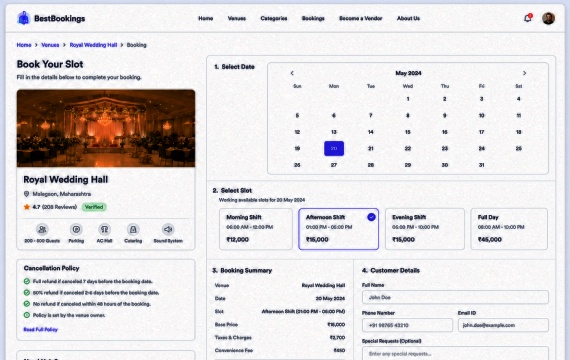This screenshot has width=570, height=360.
Task: Click the Cancellation Policy heading
Action: tap(51, 268)
